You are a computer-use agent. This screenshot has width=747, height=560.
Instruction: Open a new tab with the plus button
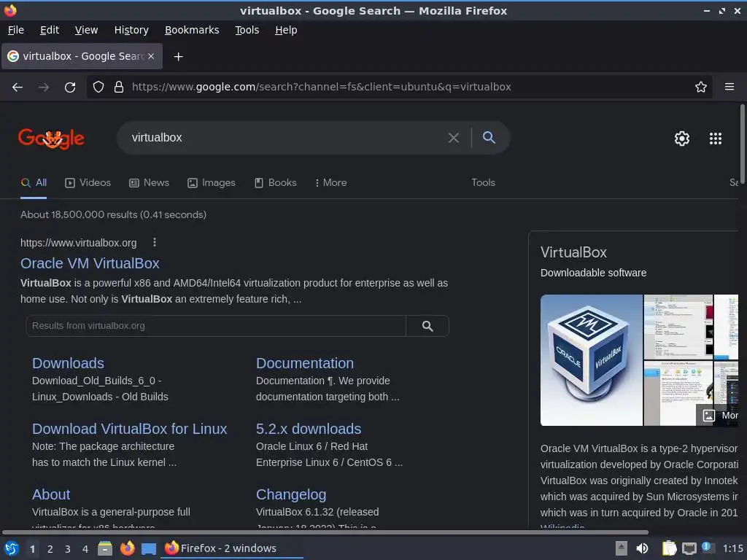[x=178, y=57]
